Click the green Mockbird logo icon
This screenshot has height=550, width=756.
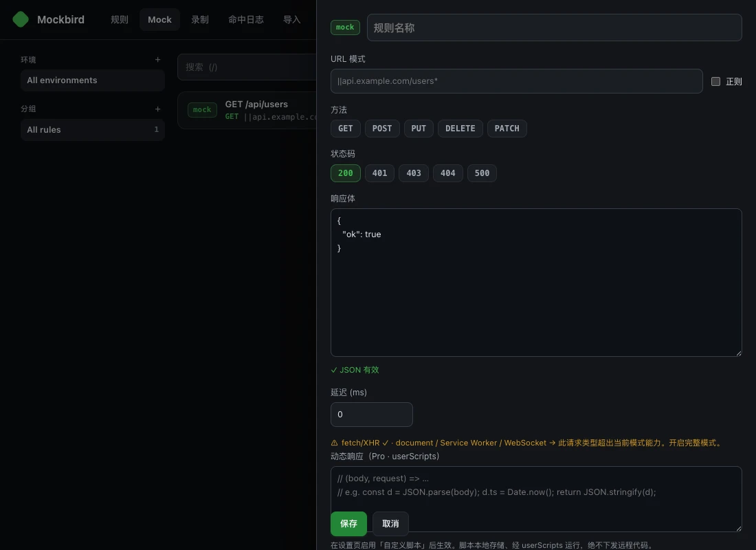point(20,19)
